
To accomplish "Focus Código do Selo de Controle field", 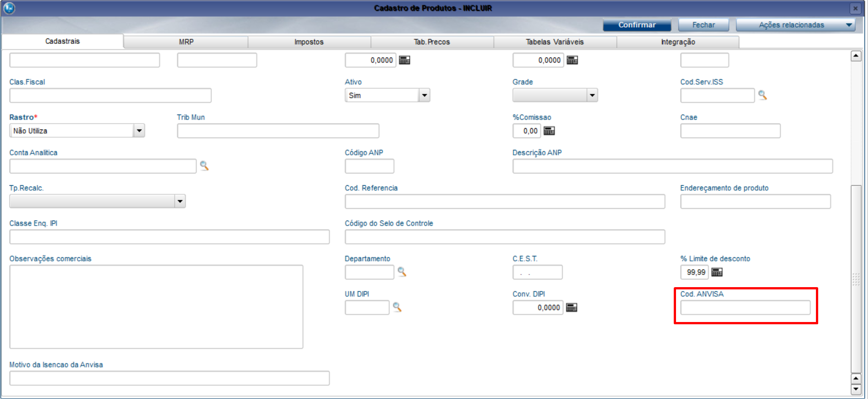I will click(x=505, y=237).
